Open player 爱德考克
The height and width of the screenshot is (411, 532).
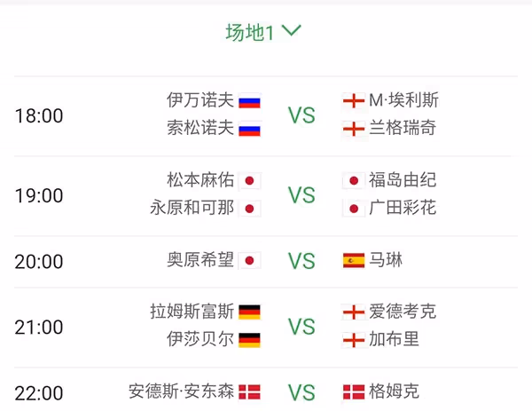(x=403, y=312)
